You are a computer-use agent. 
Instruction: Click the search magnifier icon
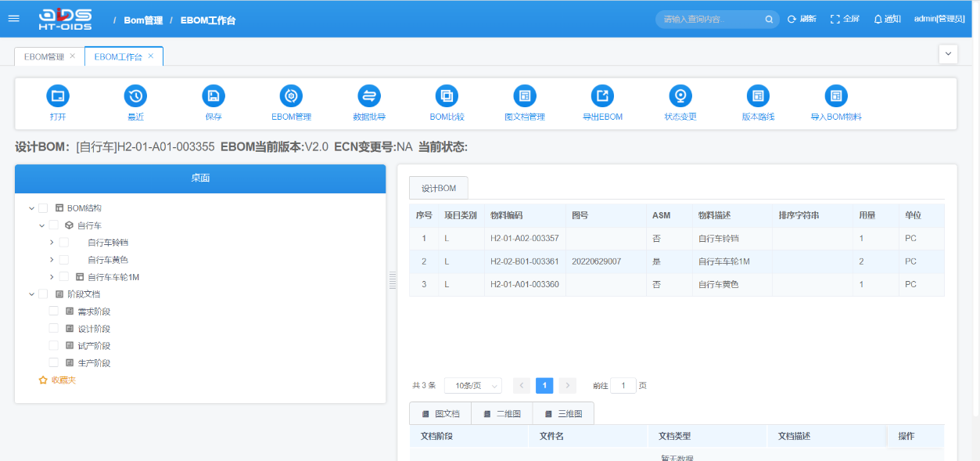click(769, 20)
